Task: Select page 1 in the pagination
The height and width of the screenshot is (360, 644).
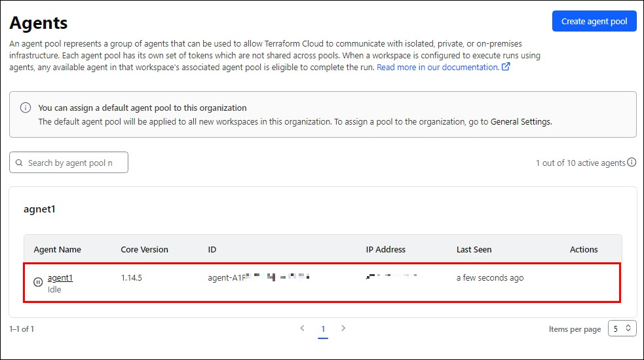Action: (x=323, y=329)
